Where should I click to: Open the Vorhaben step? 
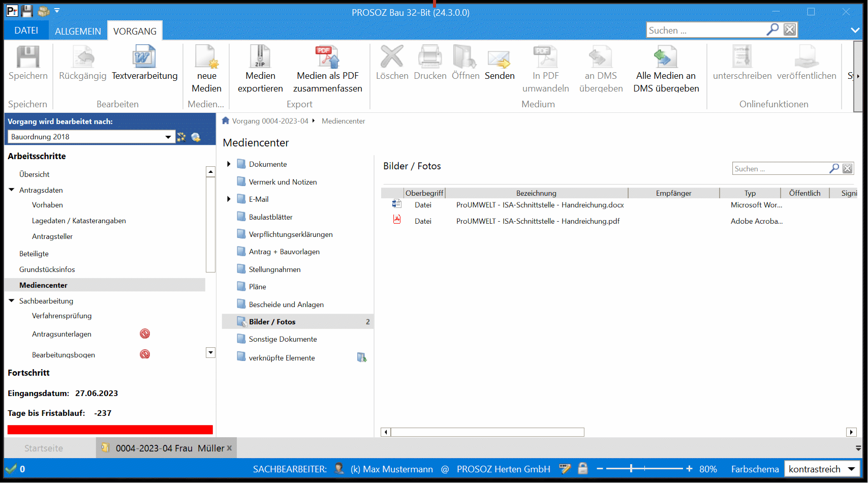47,205
